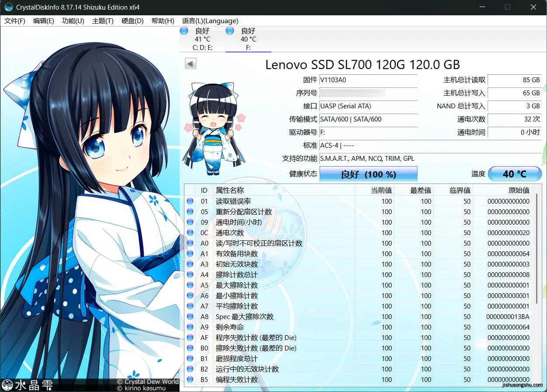Select the F: disk tab
547x392 pixels.
pos(248,39)
